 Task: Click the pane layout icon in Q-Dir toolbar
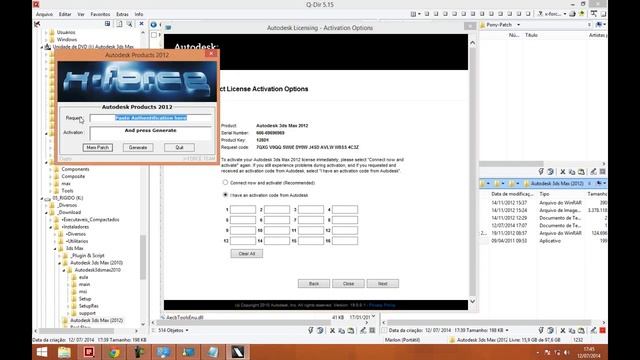[x=413, y=14]
